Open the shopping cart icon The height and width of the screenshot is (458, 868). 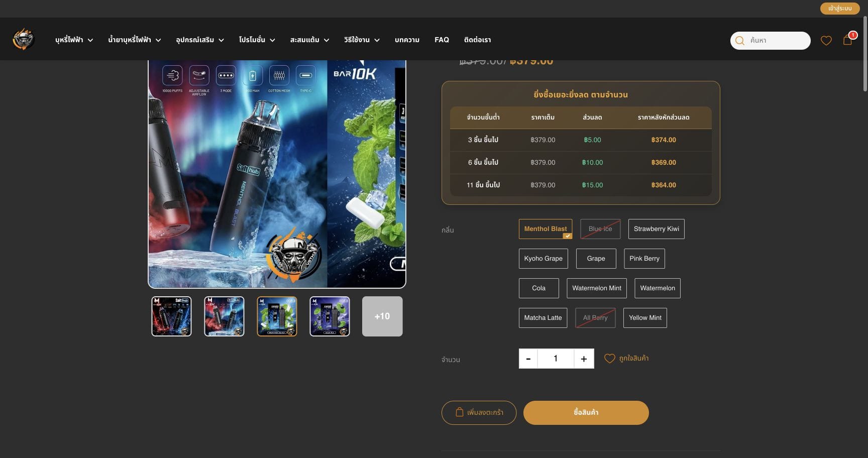(848, 40)
